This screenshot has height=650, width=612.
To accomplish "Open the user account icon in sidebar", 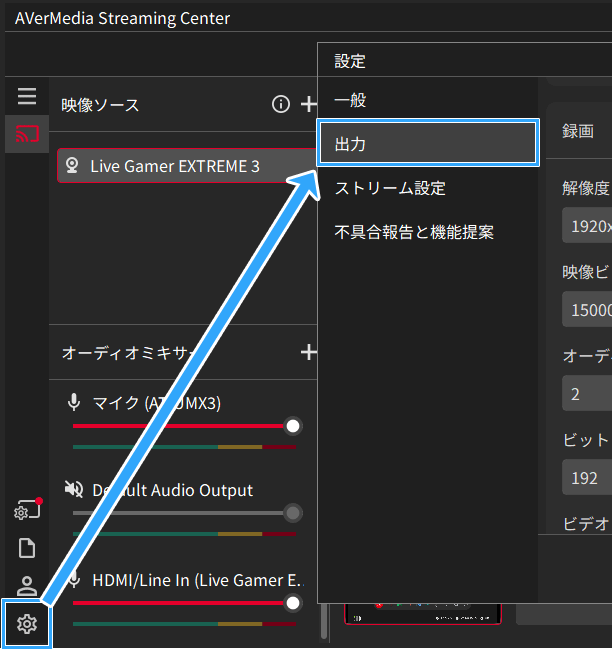I will coord(27,586).
